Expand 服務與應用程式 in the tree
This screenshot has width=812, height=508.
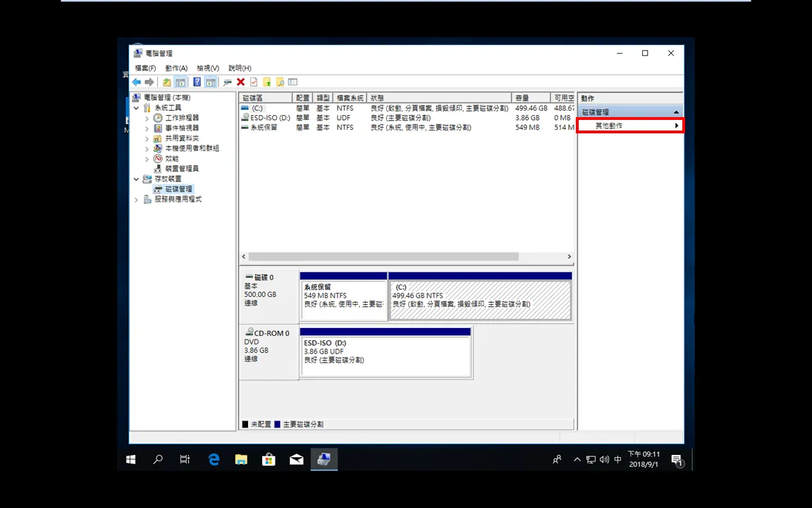[x=137, y=200]
